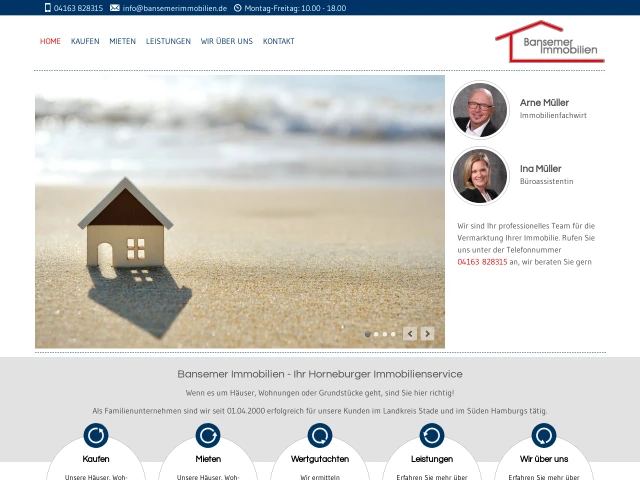Go to the previous slider image
Screen dimensions: 640x480
pyautogui.click(x=410, y=334)
